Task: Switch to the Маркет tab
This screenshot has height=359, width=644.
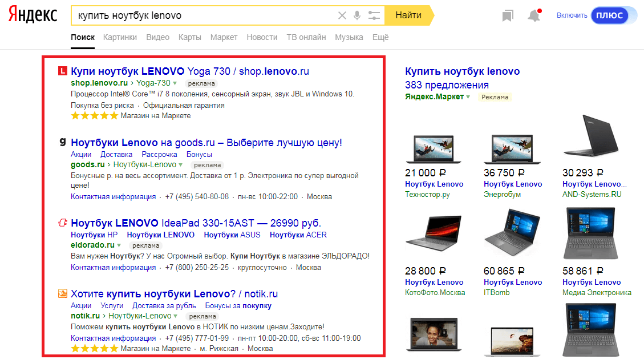Action: coord(224,37)
